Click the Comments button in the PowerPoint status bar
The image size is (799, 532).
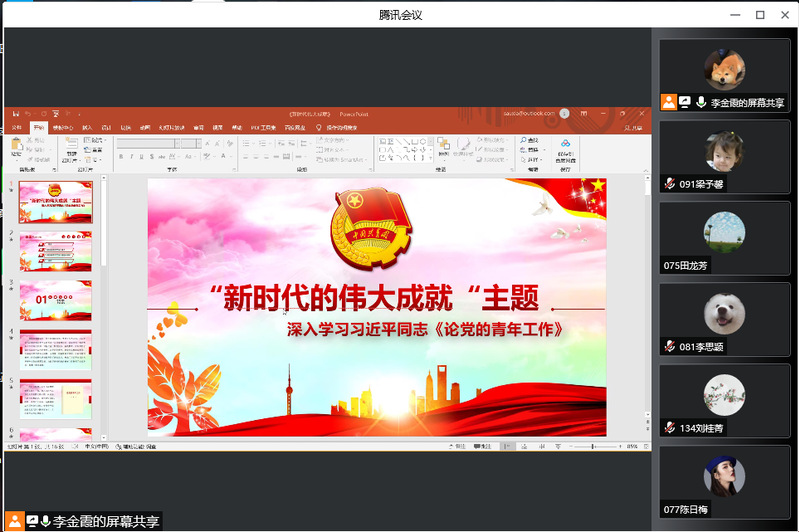click(482, 446)
